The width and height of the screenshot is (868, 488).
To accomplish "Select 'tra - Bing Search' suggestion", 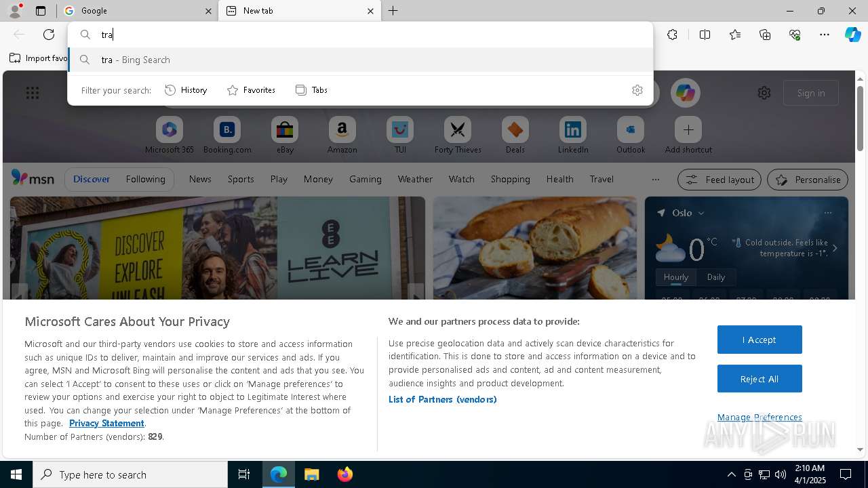I will [x=361, y=60].
